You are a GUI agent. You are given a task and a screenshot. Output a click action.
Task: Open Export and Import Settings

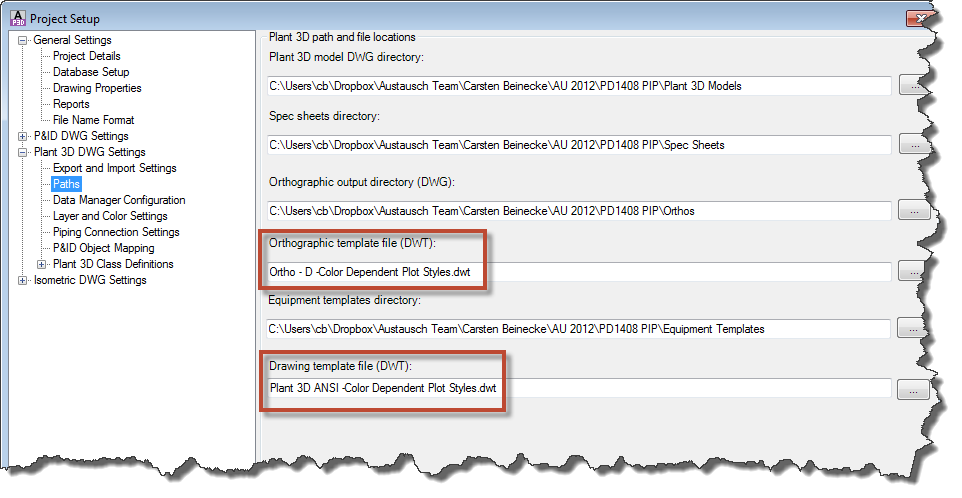pyautogui.click(x=114, y=167)
